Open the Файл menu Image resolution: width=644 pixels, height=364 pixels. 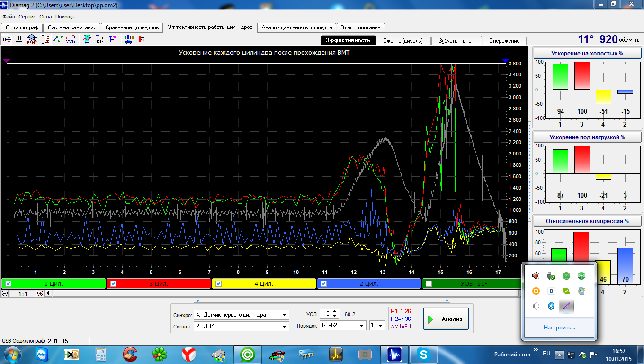coord(8,17)
